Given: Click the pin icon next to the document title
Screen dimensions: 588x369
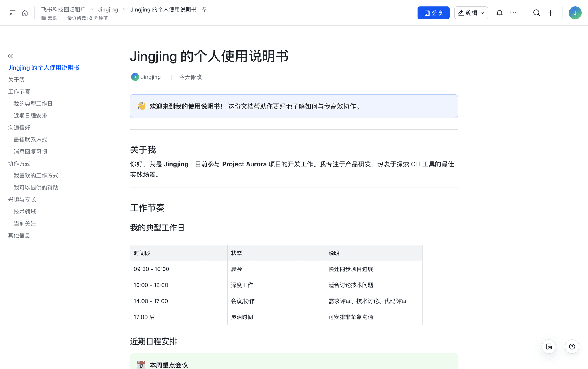Looking at the screenshot, I should [204, 9].
